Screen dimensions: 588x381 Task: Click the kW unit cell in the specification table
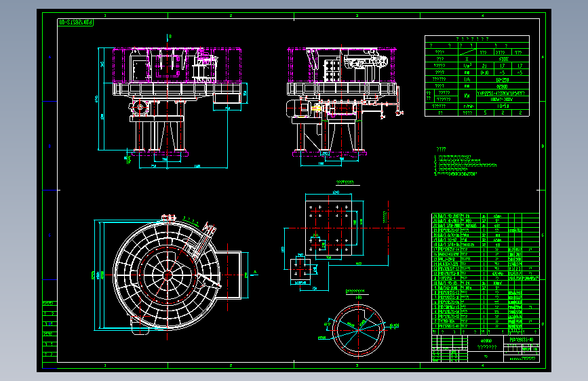tap(467, 96)
